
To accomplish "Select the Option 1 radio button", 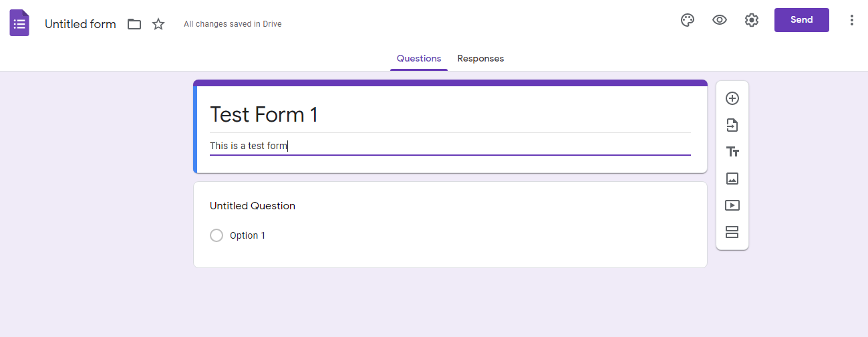I will 216,235.
